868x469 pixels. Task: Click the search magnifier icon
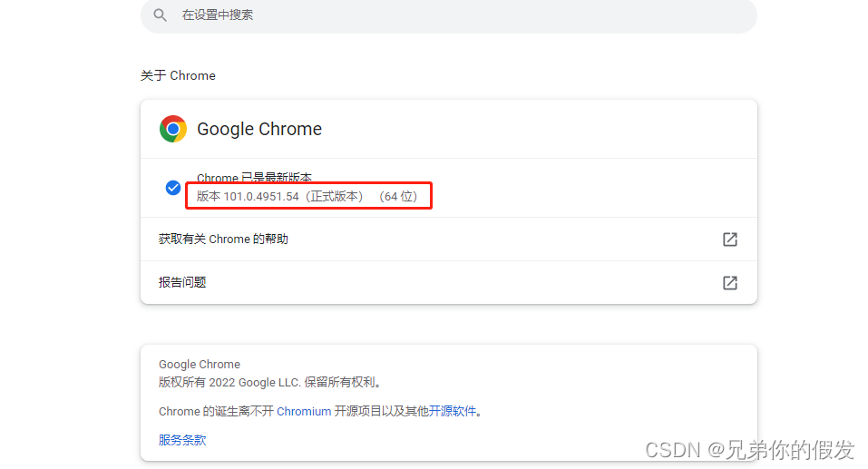pyautogui.click(x=160, y=15)
